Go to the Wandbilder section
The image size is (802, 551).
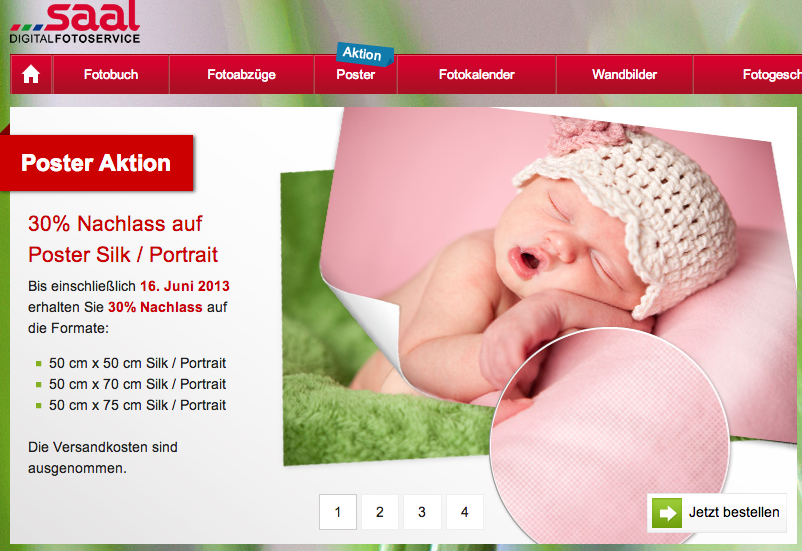coord(625,75)
